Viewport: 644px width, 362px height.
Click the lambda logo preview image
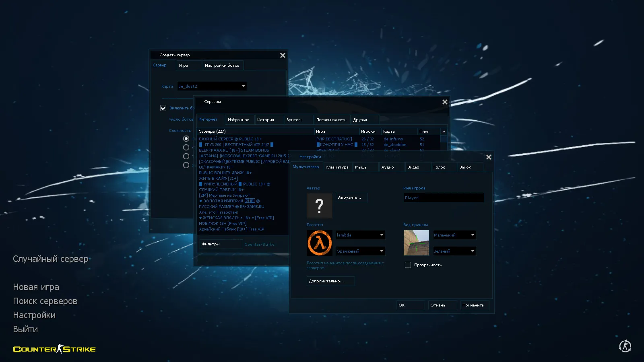pyautogui.click(x=319, y=243)
